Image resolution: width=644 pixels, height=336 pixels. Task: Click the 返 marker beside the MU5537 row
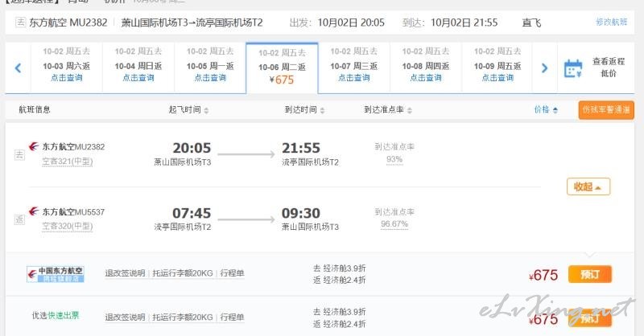[x=19, y=219]
